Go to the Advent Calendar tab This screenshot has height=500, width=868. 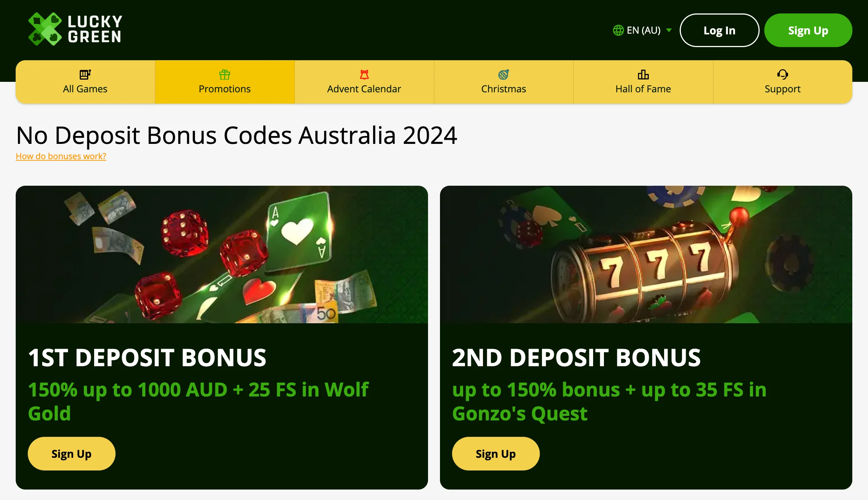pos(364,82)
